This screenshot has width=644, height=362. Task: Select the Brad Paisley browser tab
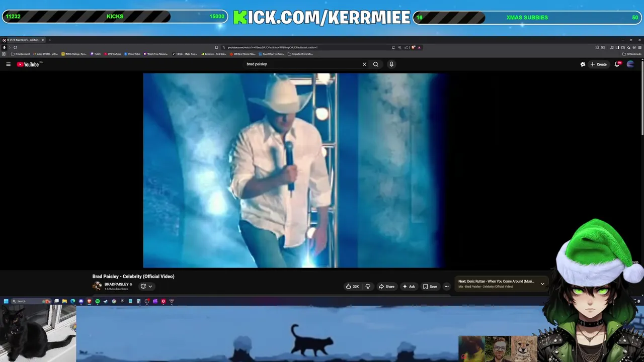[23, 40]
